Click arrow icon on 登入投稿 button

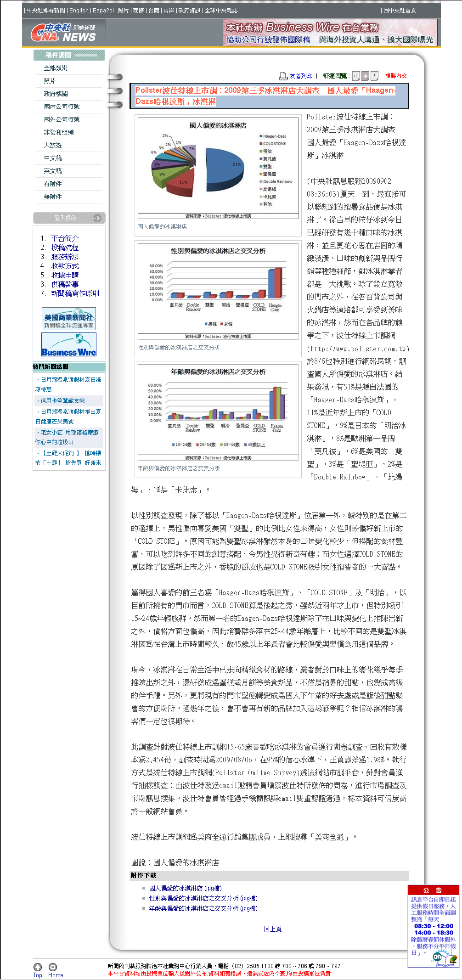[96, 218]
